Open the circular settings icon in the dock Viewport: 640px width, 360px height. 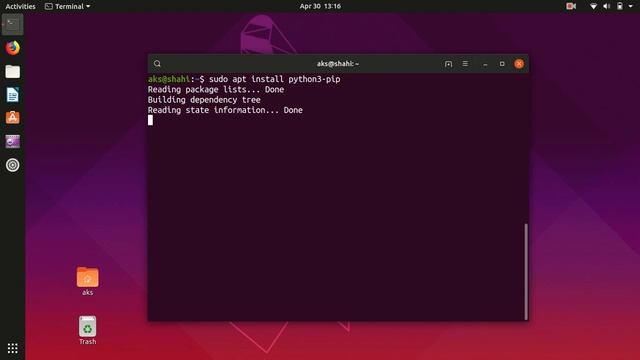pos(13,165)
